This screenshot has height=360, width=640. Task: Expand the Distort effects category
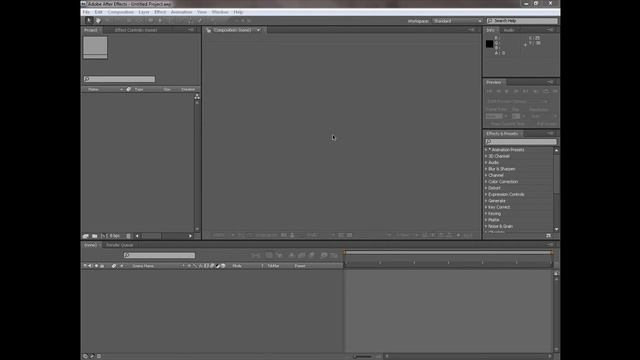486,188
